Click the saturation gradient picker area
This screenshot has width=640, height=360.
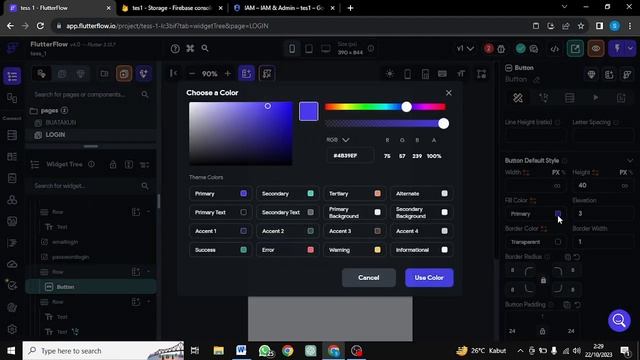241,133
